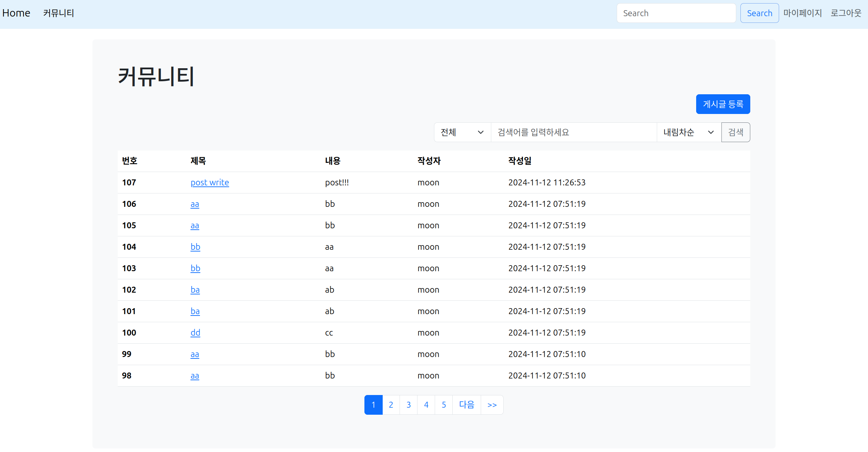This screenshot has height=452, width=868.
Task: Open post 'aa' numbered 106
Action: (x=195, y=204)
